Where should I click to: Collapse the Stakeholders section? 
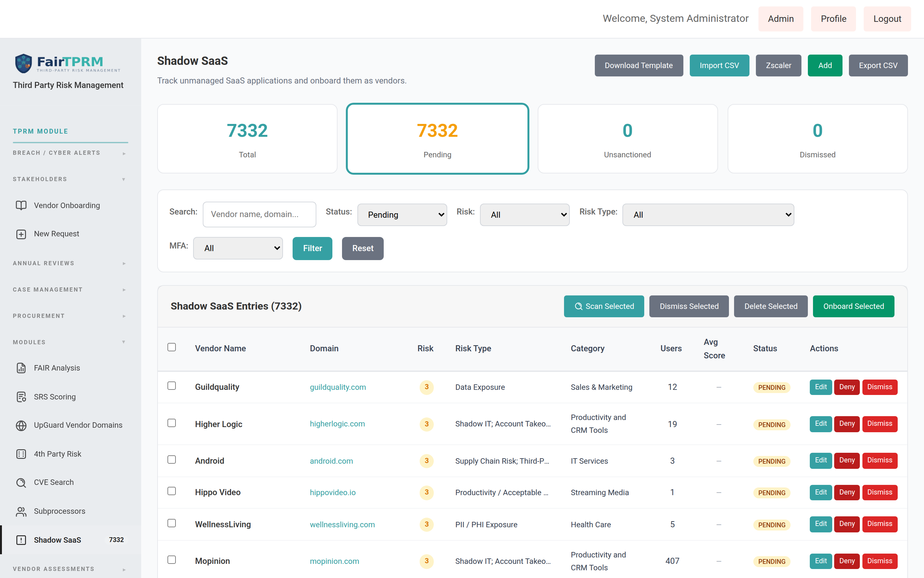[x=70, y=179]
